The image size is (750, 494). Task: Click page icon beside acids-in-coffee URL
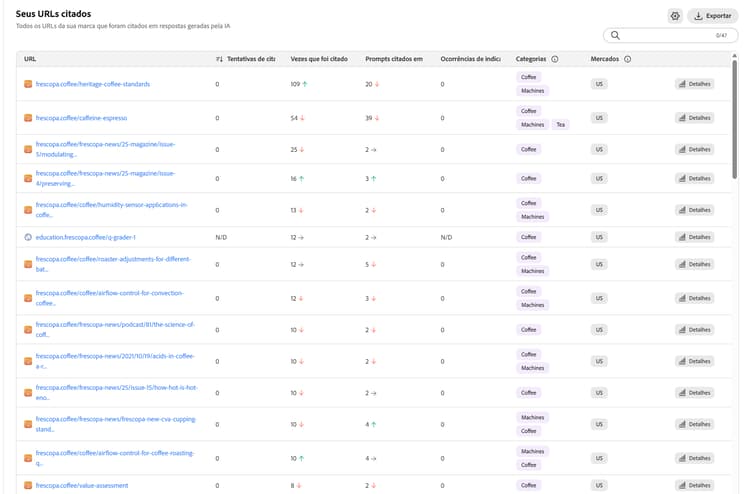pos(28,362)
